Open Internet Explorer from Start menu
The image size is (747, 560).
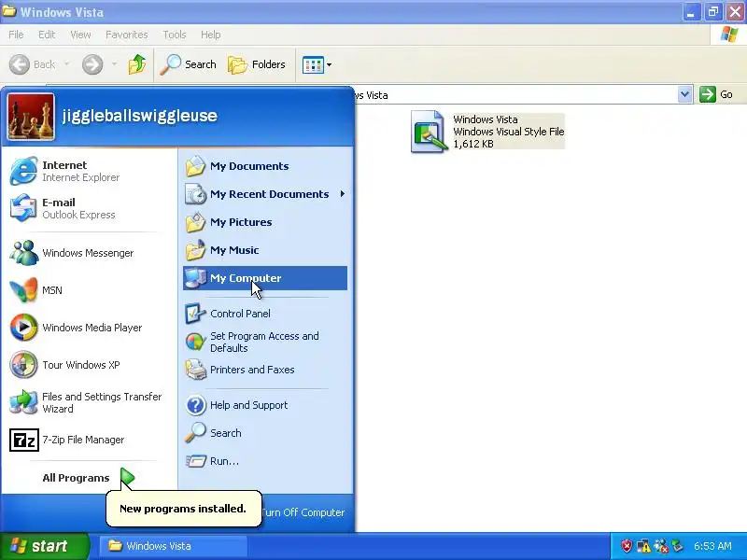coord(89,171)
